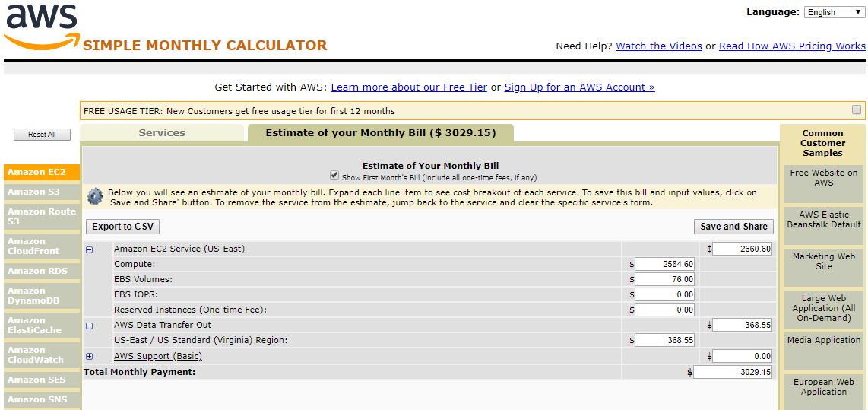Click the gear info icon beside bill description

[95, 195]
